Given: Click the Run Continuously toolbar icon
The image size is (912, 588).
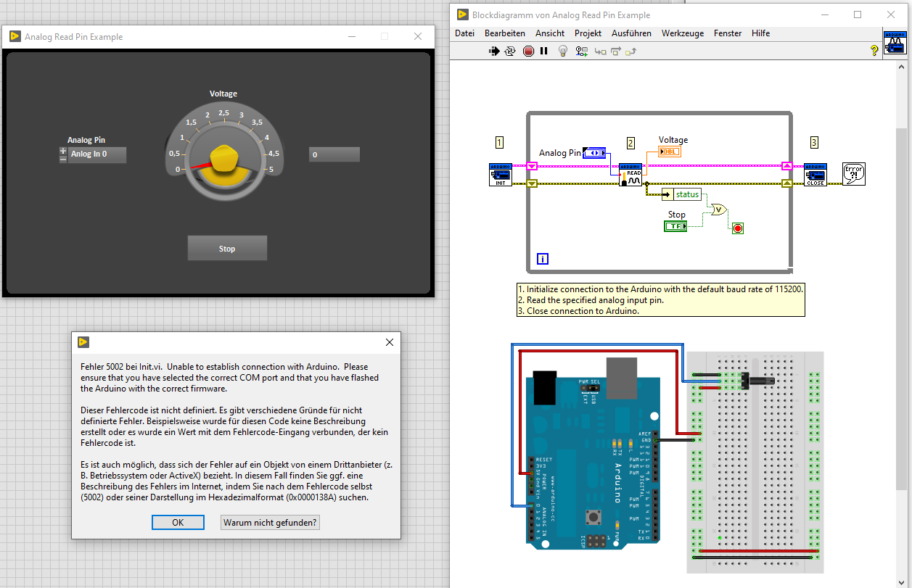Looking at the screenshot, I should click(x=510, y=51).
